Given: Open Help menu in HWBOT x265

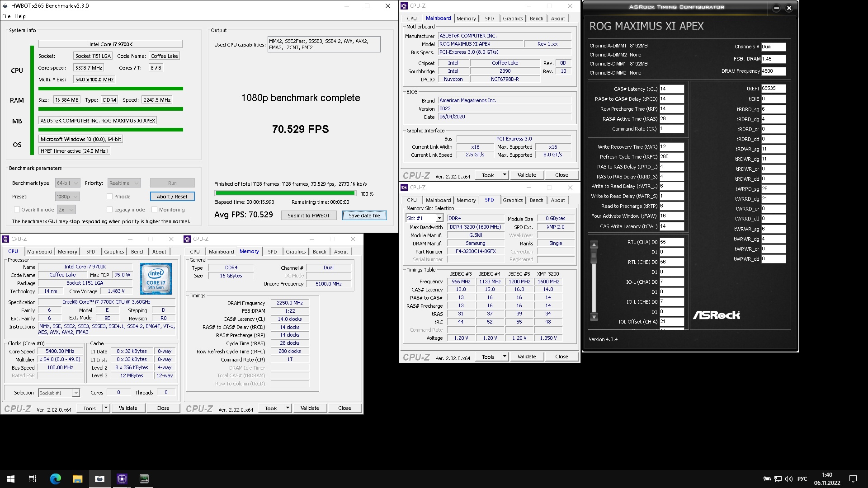Looking at the screenshot, I should [x=20, y=16].
